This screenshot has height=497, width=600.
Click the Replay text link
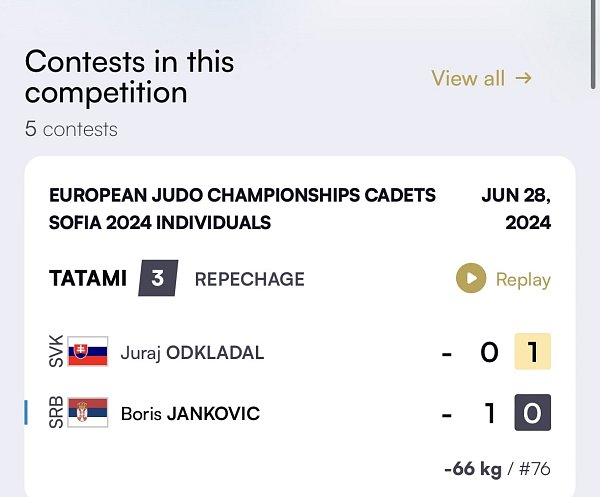[x=523, y=279]
